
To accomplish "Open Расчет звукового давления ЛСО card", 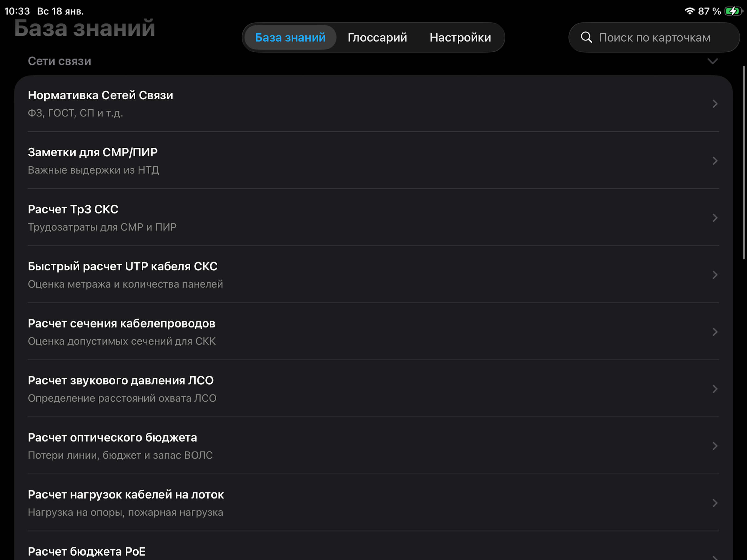I will point(373,389).
